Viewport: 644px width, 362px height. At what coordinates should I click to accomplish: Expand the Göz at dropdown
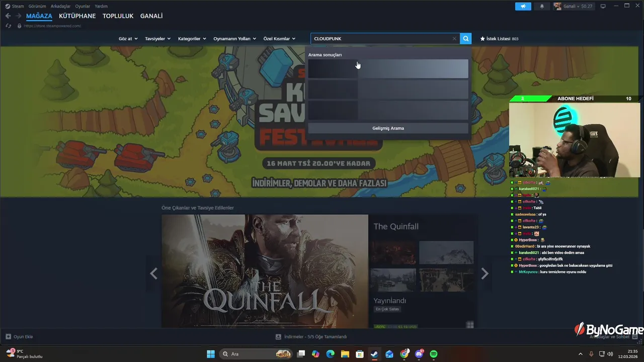tap(128, 39)
